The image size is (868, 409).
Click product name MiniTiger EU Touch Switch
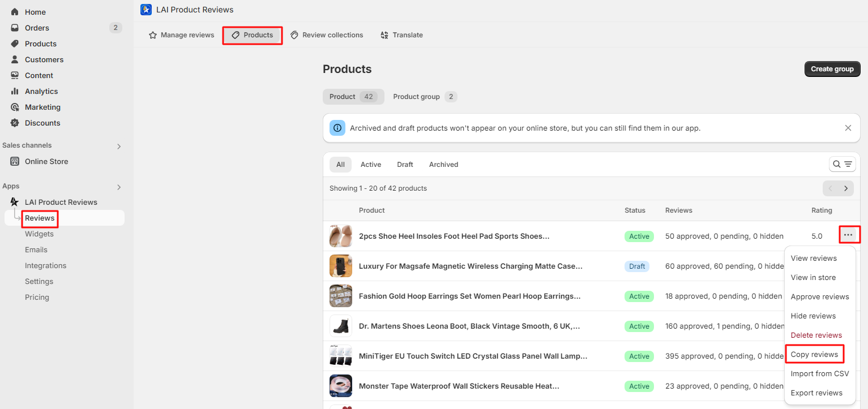point(473,356)
